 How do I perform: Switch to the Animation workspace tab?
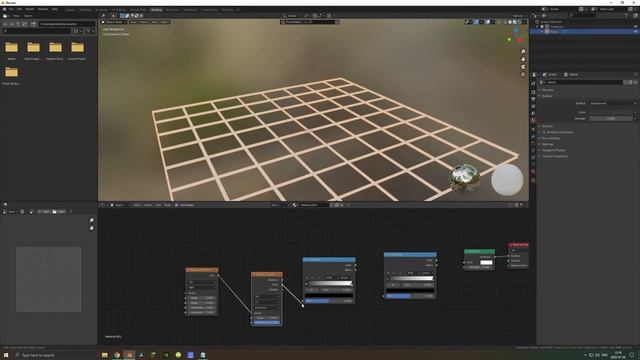[172, 9]
